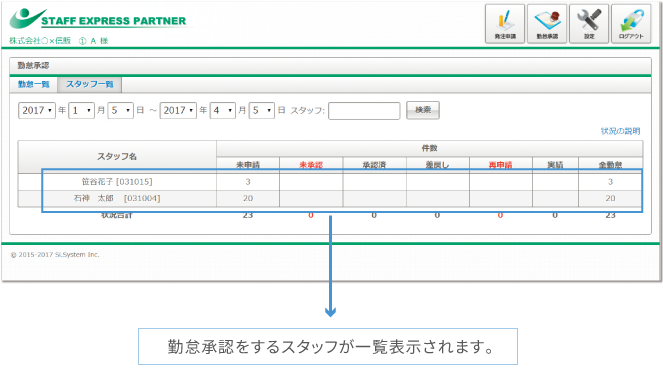Switch to the スタッフ一覧 tab

tap(90, 84)
